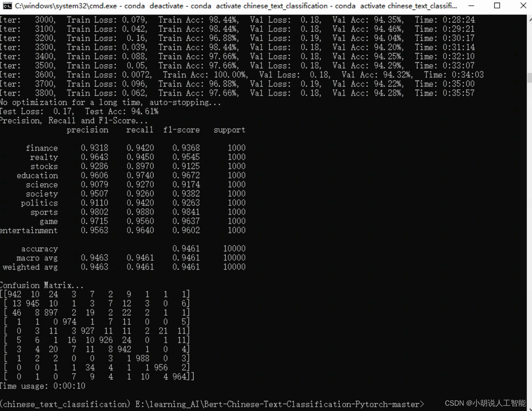This screenshot has height=411, width=532.
Task: Click entertainment recall value 0.9640
Action: click(140, 230)
